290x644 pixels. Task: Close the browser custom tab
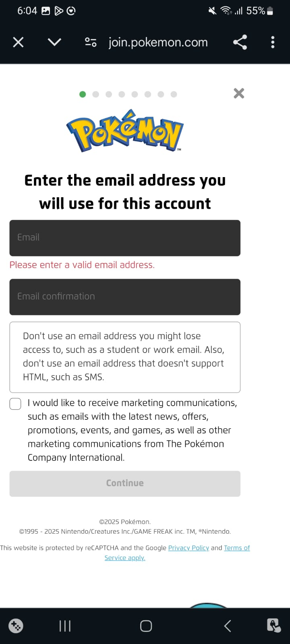pos(18,42)
